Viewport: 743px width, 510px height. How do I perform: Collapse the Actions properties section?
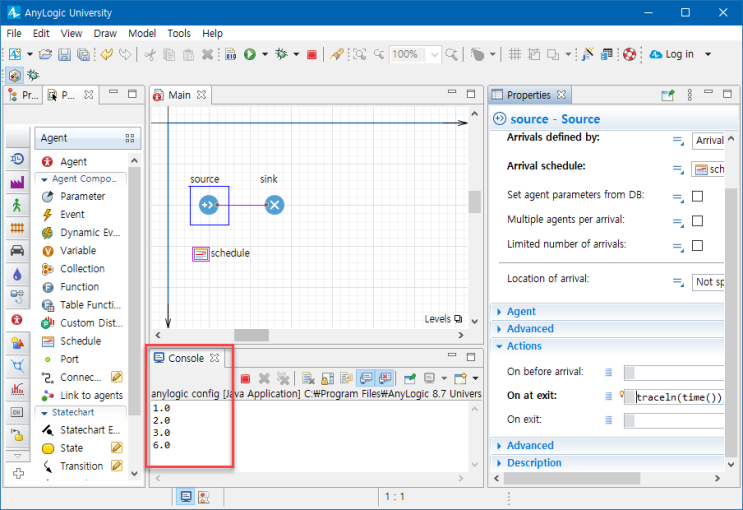(523, 346)
